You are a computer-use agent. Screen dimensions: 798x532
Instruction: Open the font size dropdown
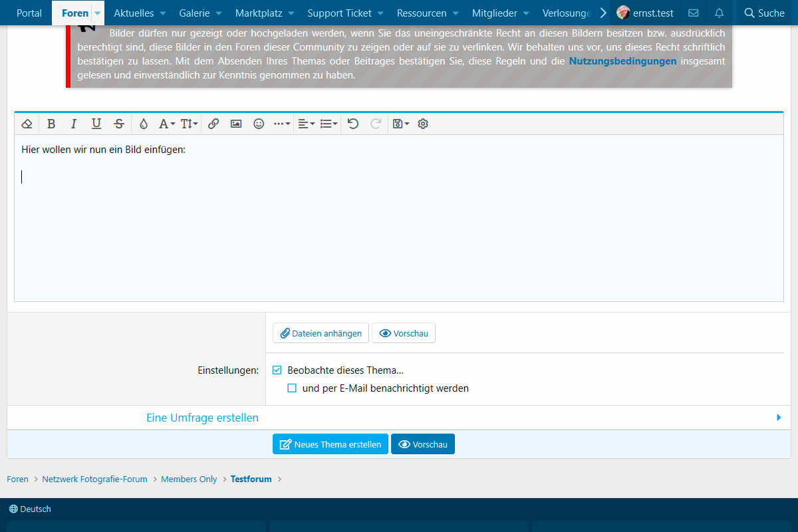[x=190, y=124]
